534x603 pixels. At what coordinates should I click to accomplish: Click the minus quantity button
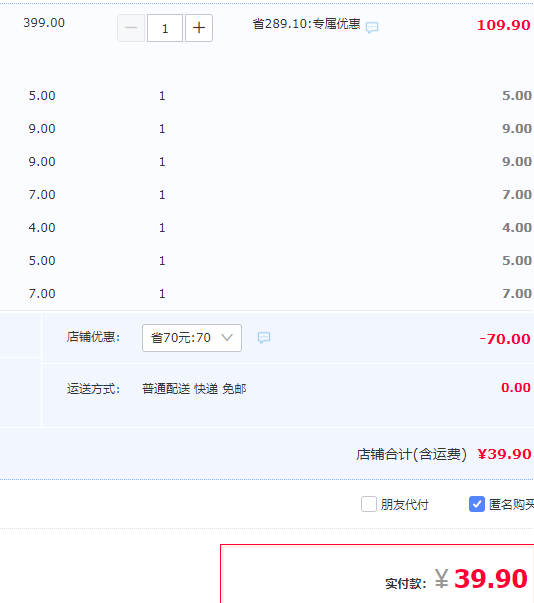(131, 28)
